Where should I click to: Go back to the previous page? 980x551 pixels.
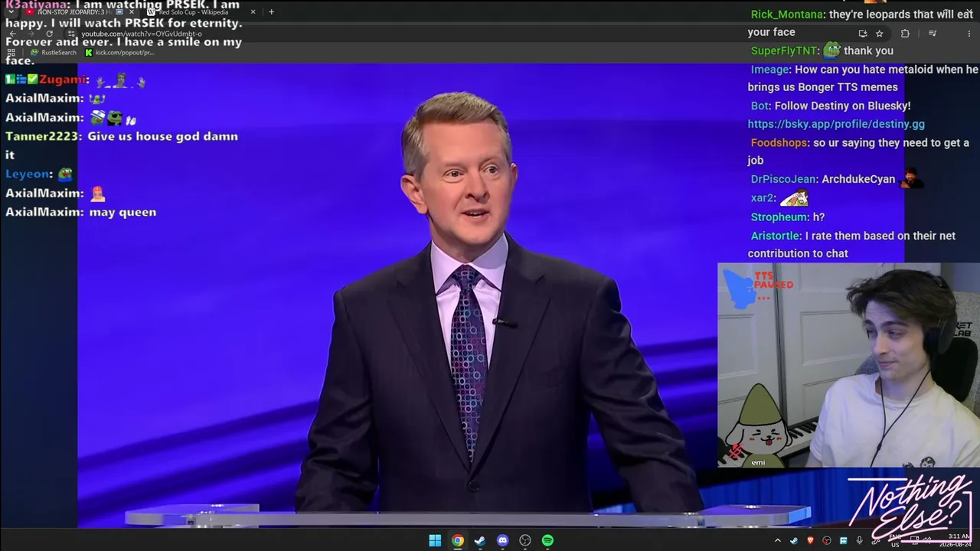coord(12,34)
